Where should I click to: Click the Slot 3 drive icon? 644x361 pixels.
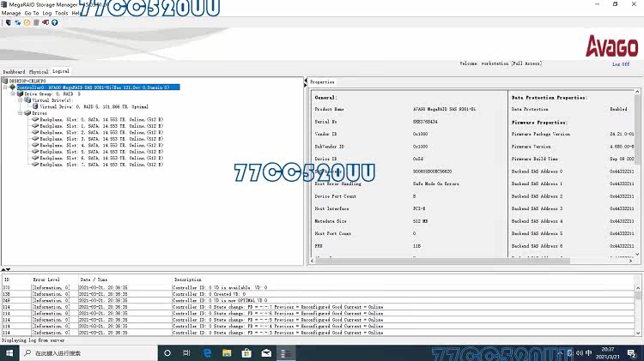coord(35,139)
